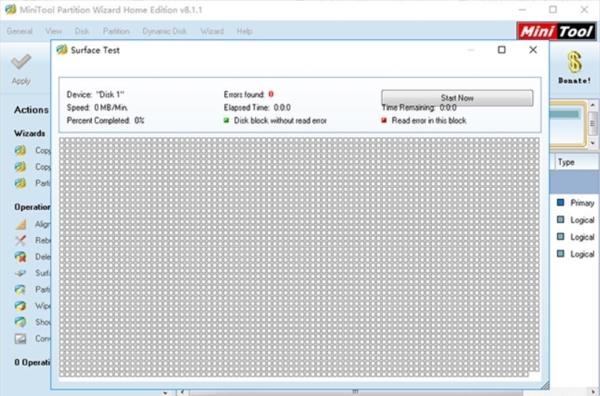
Task: Click the Errors found count
Action: 271,94
